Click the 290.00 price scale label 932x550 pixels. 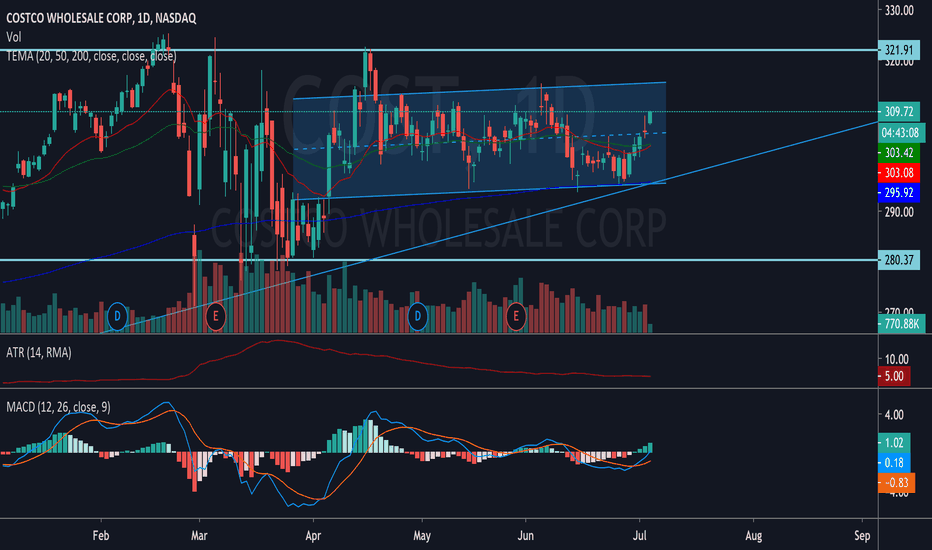899,212
